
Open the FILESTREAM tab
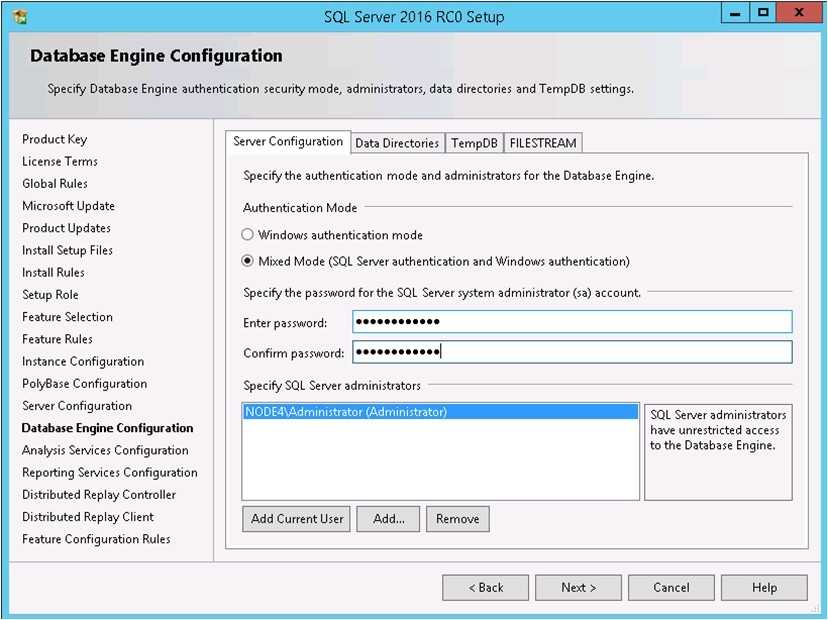(543, 143)
